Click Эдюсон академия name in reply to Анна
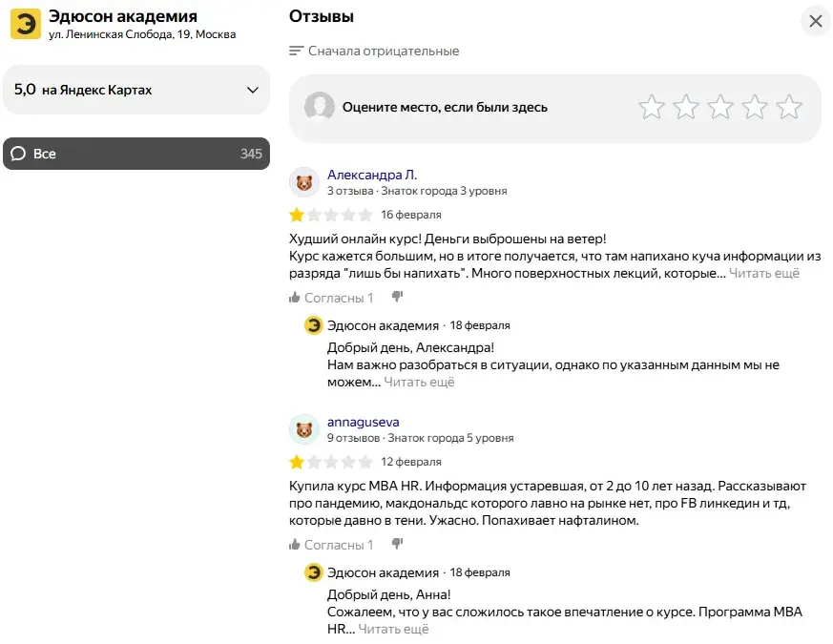The image size is (833, 644). coord(383,572)
